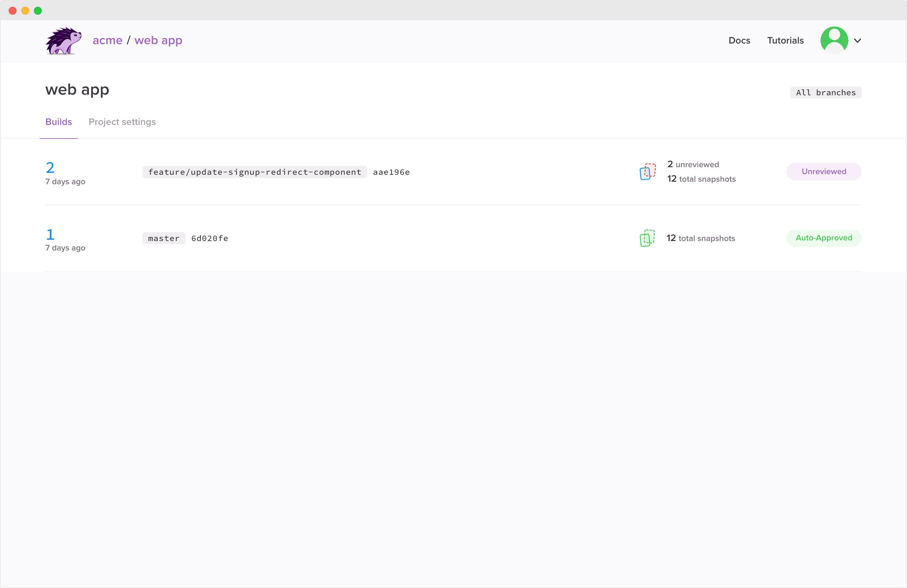The width and height of the screenshot is (907, 588).
Task: Switch to the Builds tab
Action: point(58,122)
